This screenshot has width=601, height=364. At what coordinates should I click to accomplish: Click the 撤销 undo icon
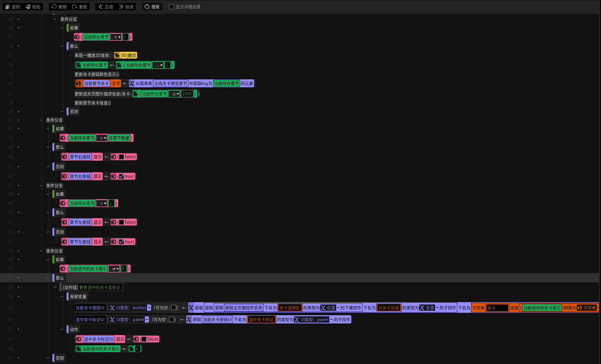[54, 7]
